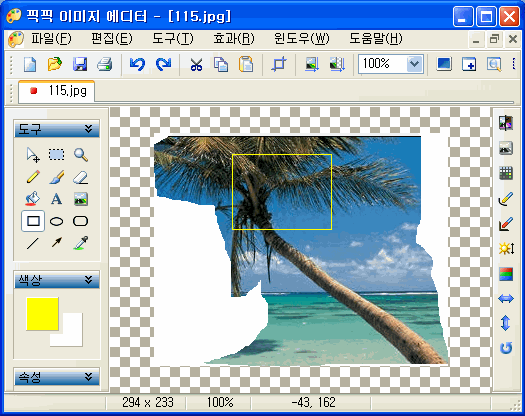This screenshot has height=416, width=525.
Task: Click the Undo arrow icon
Action: (x=137, y=64)
